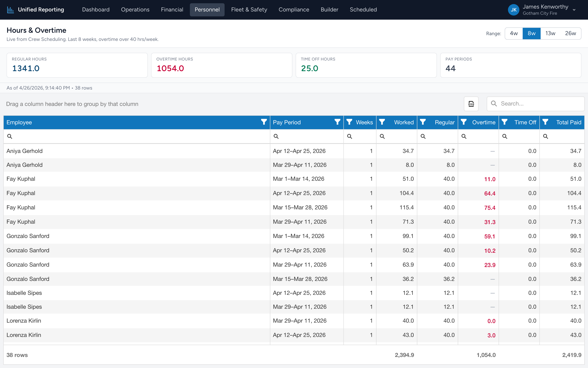
Task: Click the footer total paid 2,419.9
Action: pos(572,355)
